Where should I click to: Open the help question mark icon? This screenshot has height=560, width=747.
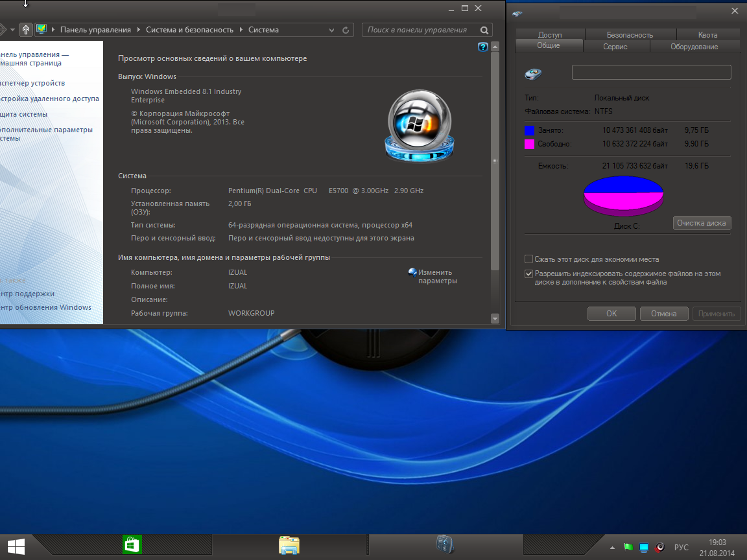click(482, 47)
